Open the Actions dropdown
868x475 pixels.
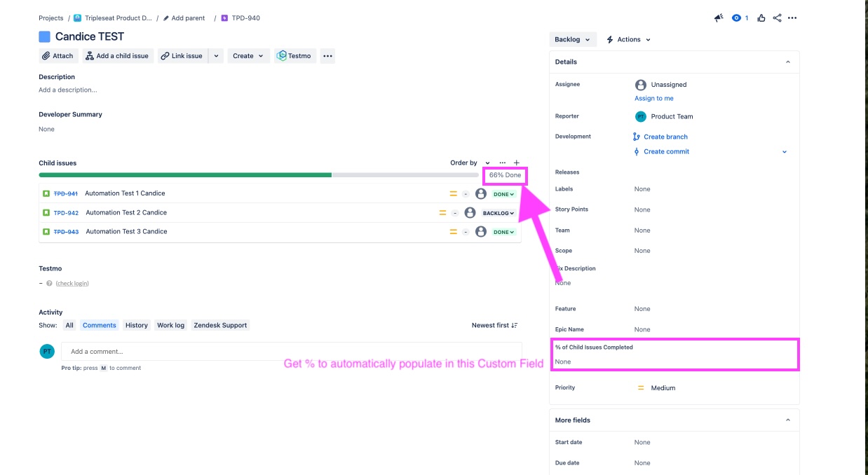point(629,39)
